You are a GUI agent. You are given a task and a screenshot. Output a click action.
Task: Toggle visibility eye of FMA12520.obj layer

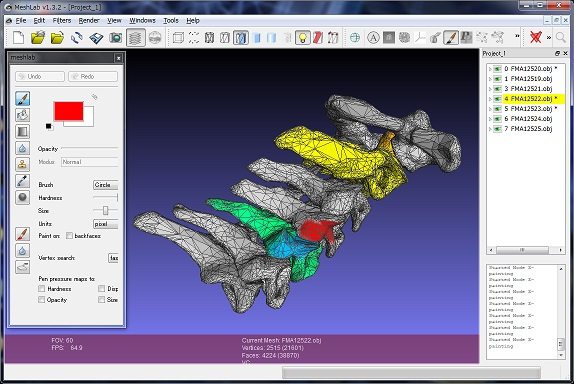[497, 68]
